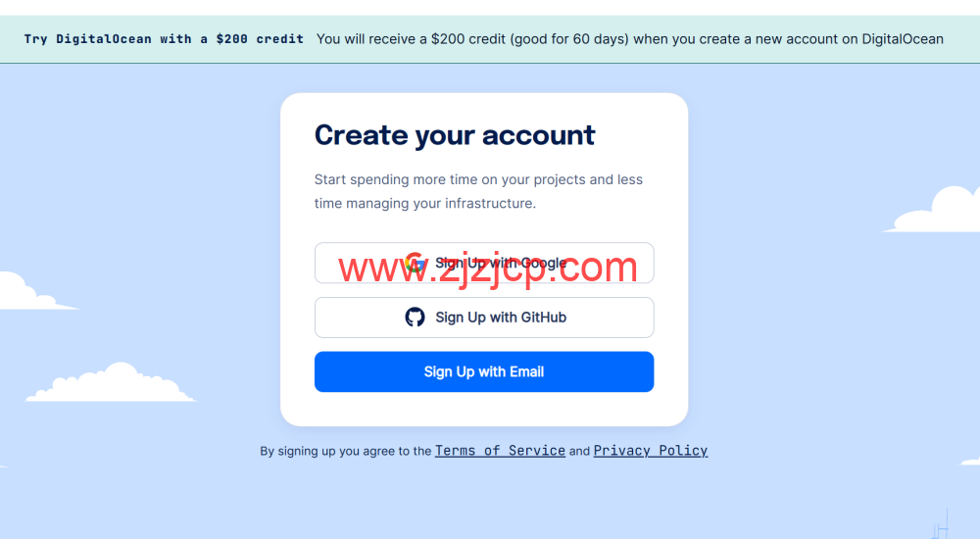Viewport: 980px width, 539px height.
Task: Open the Privacy Policy link
Action: pyautogui.click(x=650, y=451)
